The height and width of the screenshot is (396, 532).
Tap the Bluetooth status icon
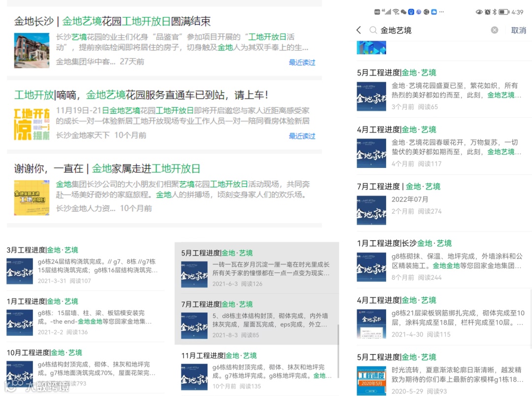point(495,12)
